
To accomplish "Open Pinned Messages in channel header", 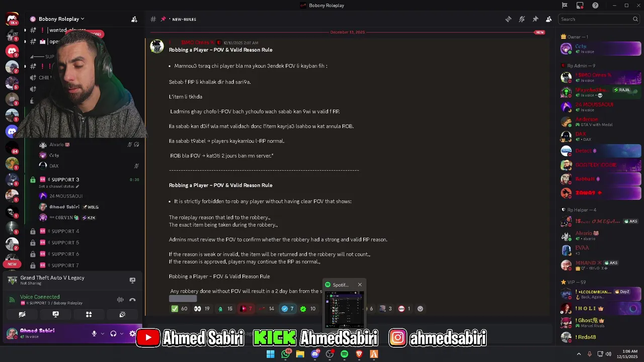I will (535, 19).
